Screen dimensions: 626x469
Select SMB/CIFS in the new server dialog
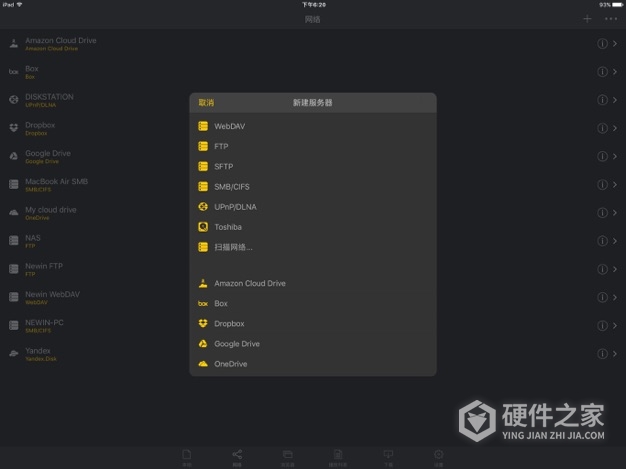313,187
